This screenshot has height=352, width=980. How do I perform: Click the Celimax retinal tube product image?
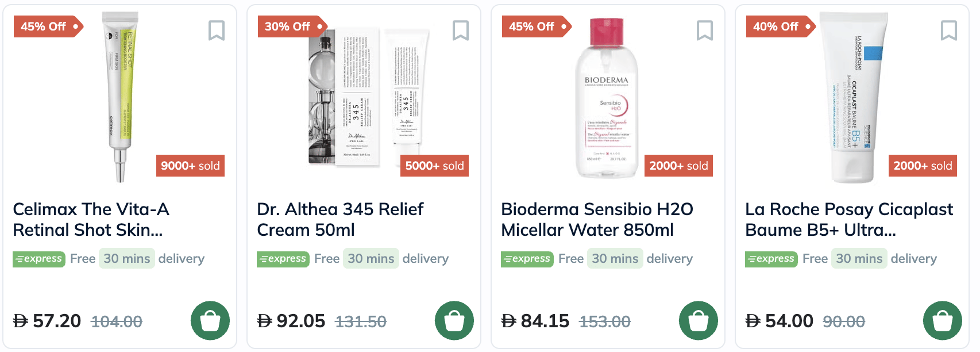[121, 97]
